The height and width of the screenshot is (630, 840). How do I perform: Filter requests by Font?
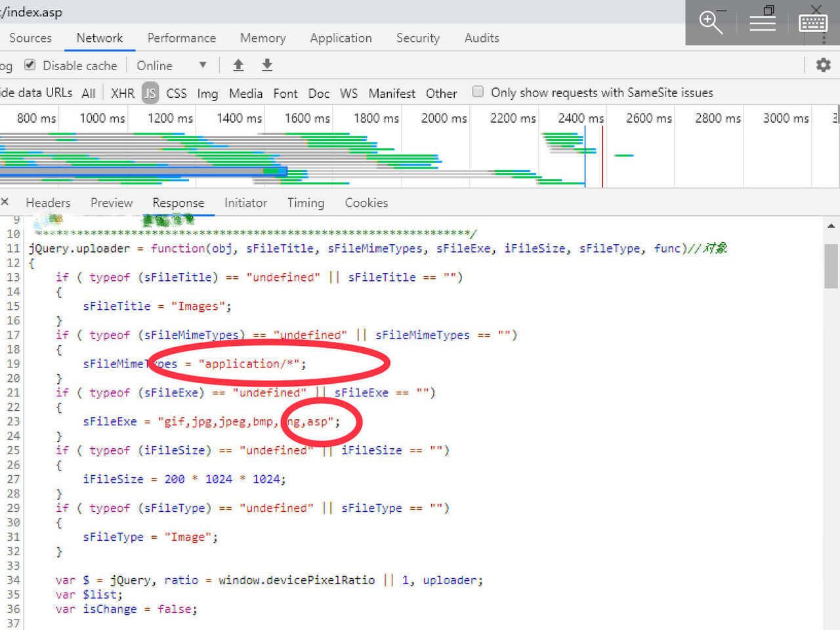click(285, 93)
